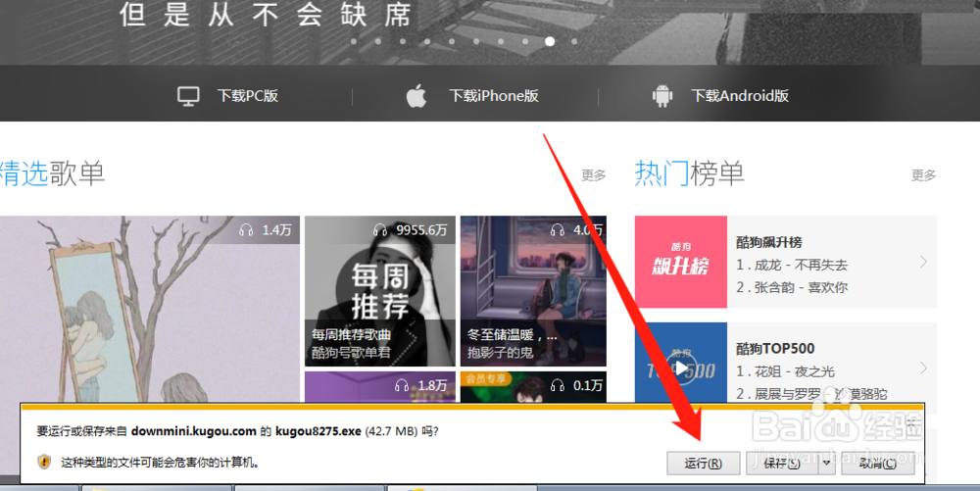Select the highlighted ninth carousel dot
Image resolution: width=980 pixels, height=491 pixels.
point(550,42)
